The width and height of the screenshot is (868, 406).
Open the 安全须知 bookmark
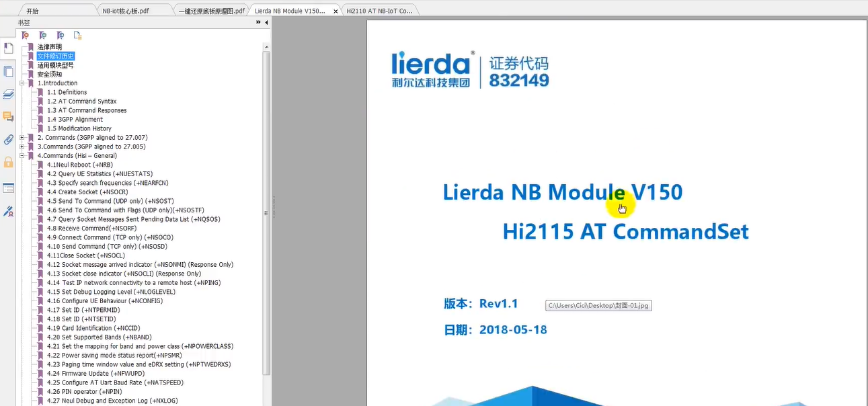pos(49,75)
